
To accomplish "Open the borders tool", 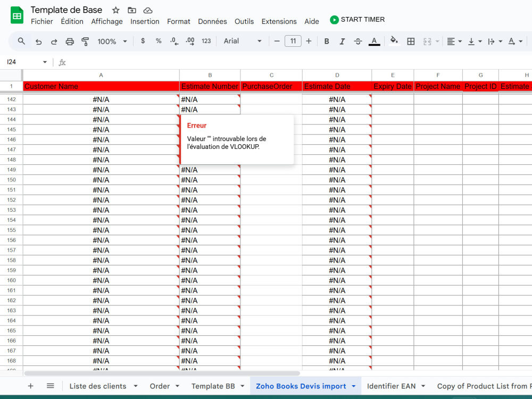I will click(411, 41).
